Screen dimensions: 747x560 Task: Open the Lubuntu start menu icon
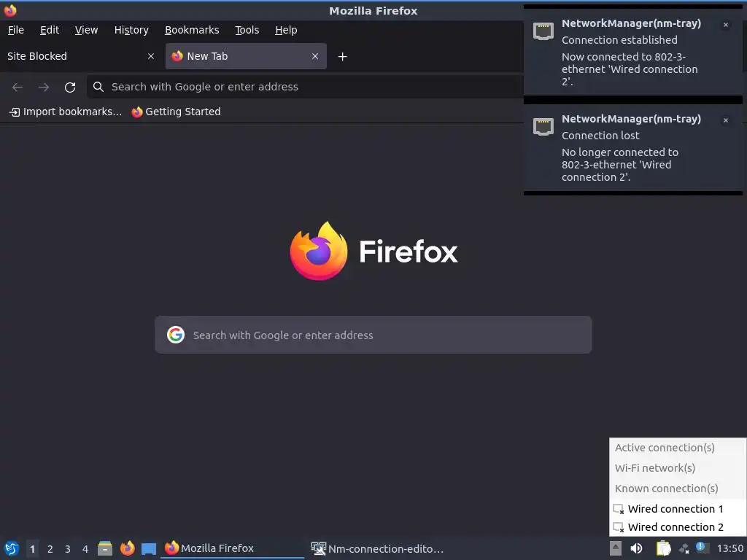(12, 548)
